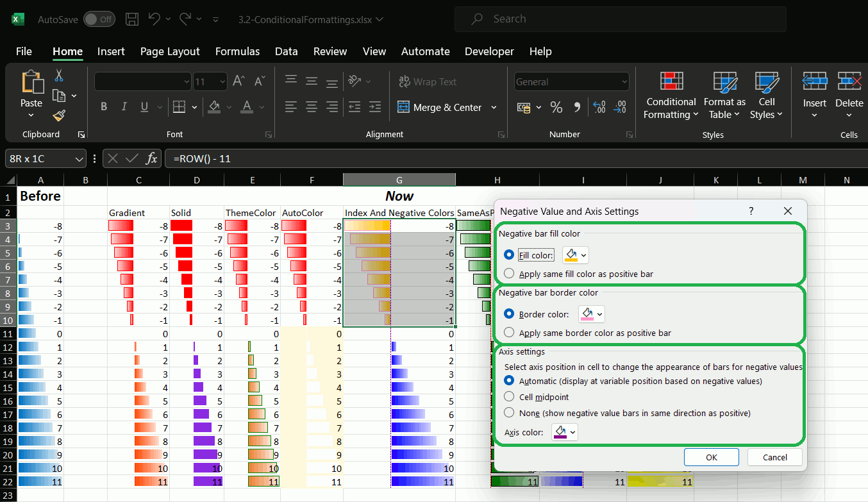Open the negative bar border color picker
Image resolution: width=868 pixels, height=502 pixels.
(591, 314)
